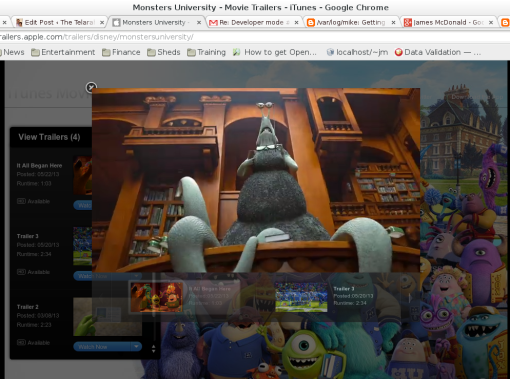Image resolution: width=510 pixels, height=379 pixels.
Task: Open the How to get Open... bookmark
Action: (275, 52)
